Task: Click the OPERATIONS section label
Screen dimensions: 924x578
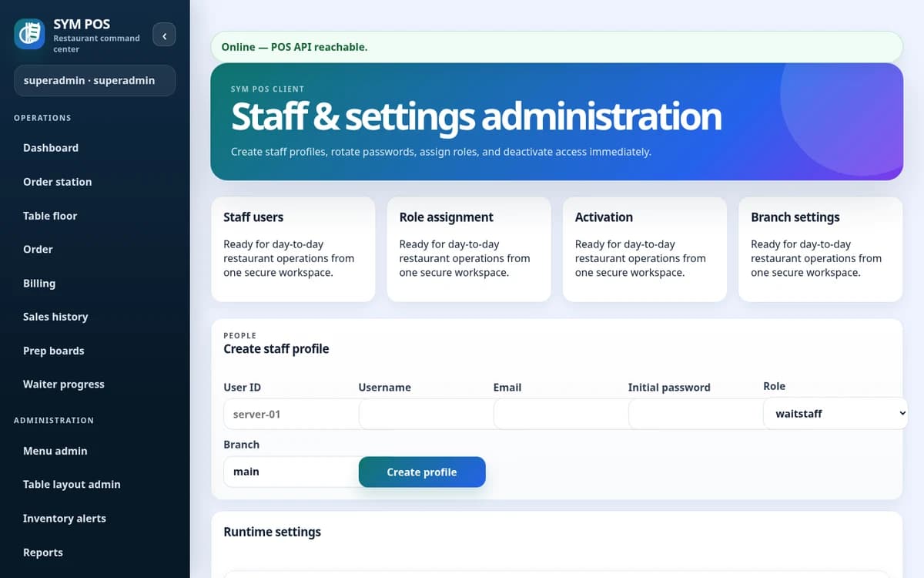Action: point(42,118)
